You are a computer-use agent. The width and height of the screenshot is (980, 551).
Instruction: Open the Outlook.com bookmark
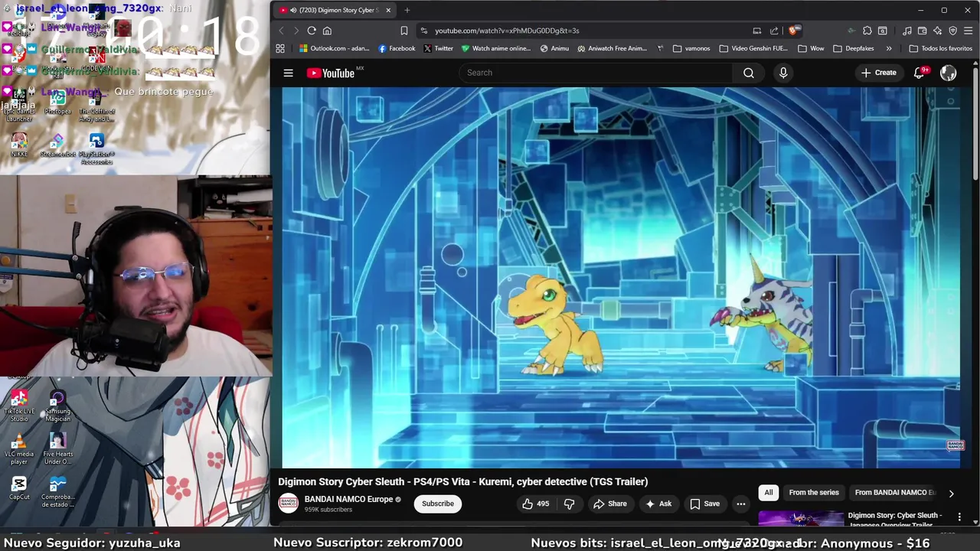335,48
